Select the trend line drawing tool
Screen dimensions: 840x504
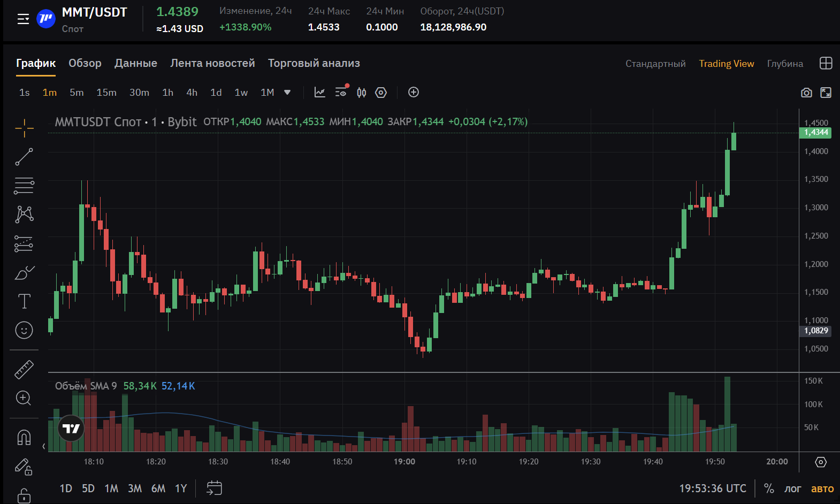[24, 157]
